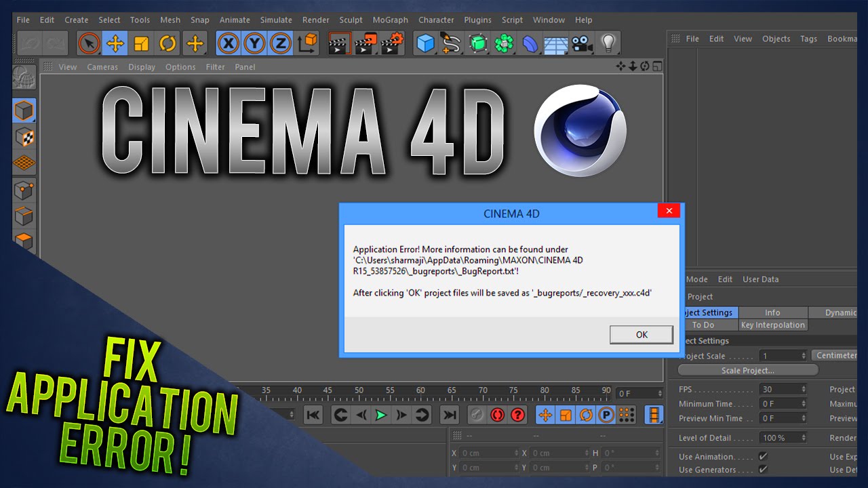The width and height of the screenshot is (868, 488).
Task: Go to end of animation
Action: pos(449,415)
